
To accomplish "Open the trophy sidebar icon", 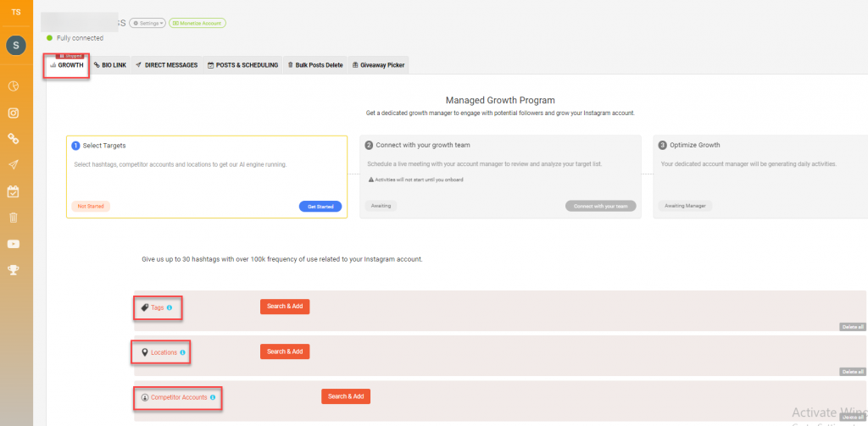I will [14, 270].
